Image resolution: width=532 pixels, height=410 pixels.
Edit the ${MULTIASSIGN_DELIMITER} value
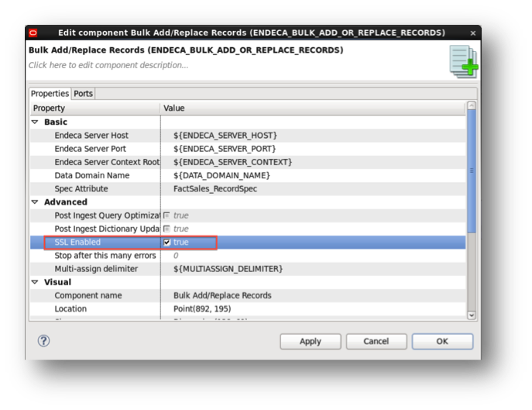pos(228,269)
